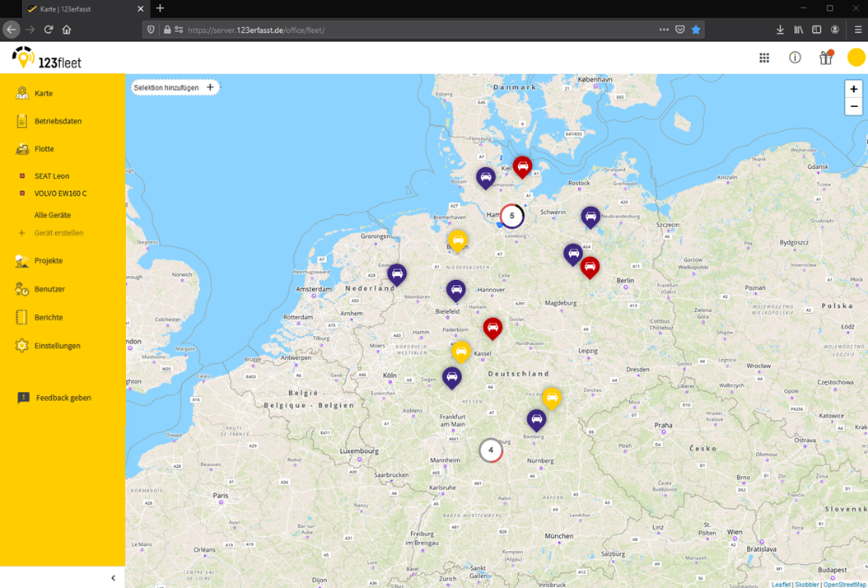Zoom in the map with plus button
The width and height of the screenshot is (868, 588).
point(853,89)
